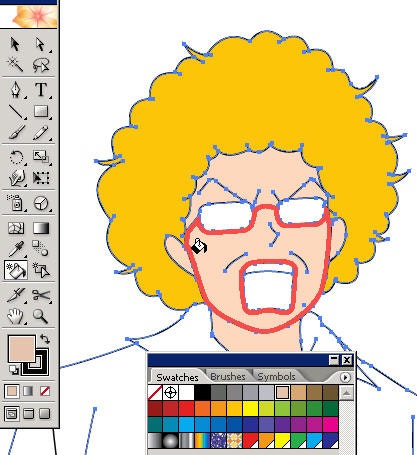Activate the Eyedropper tool

pyautogui.click(x=16, y=249)
